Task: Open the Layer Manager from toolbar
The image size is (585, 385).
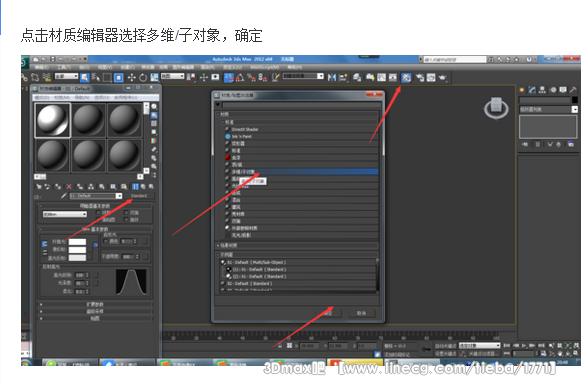Action: pyautogui.click(x=357, y=78)
